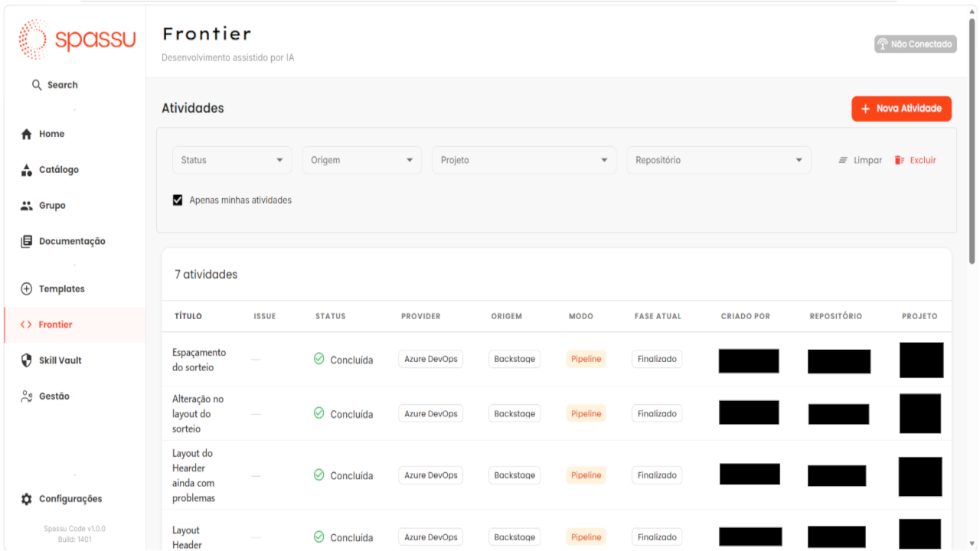The height and width of the screenshot is (551, 980).
Task: Expand the Projeto filter dropdown
Action: [524, 160]
